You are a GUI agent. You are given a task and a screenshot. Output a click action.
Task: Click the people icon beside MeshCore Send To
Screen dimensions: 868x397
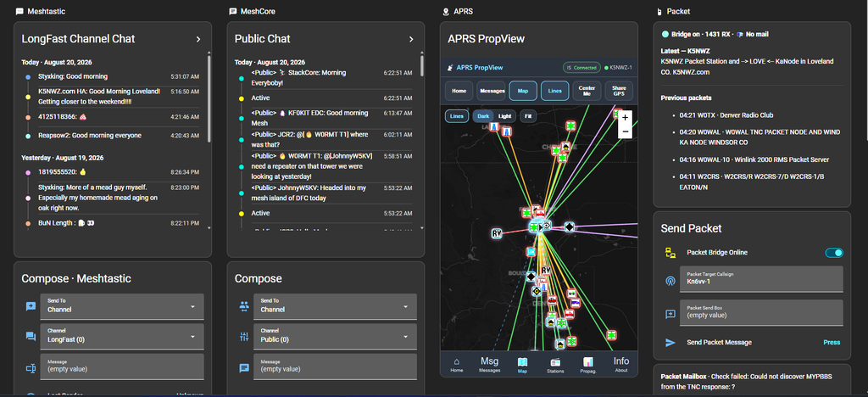244,305
